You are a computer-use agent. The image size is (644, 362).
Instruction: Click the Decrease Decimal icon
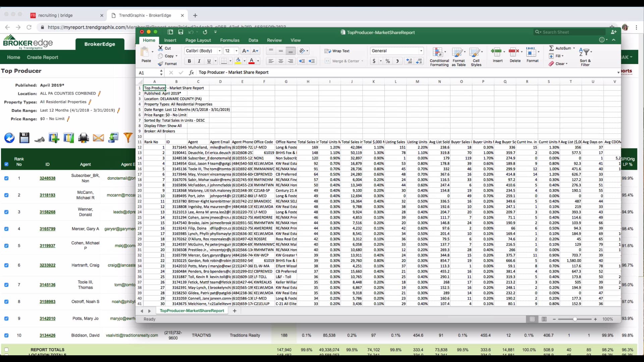click(x=419, y=61)
